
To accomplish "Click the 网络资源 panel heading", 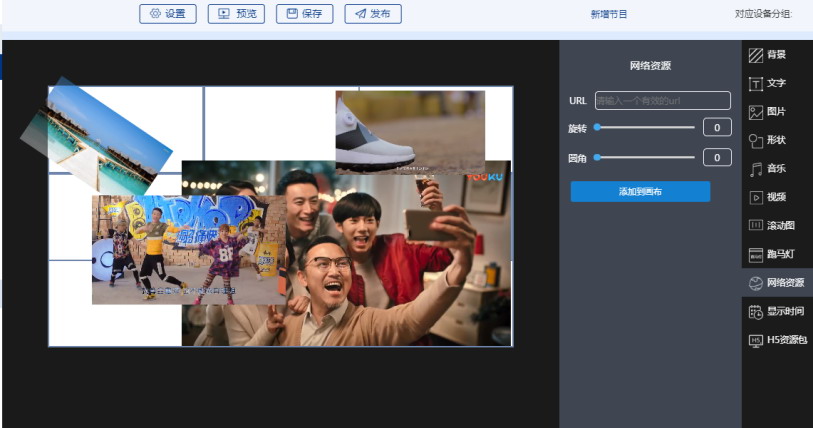I will (650, 66).
